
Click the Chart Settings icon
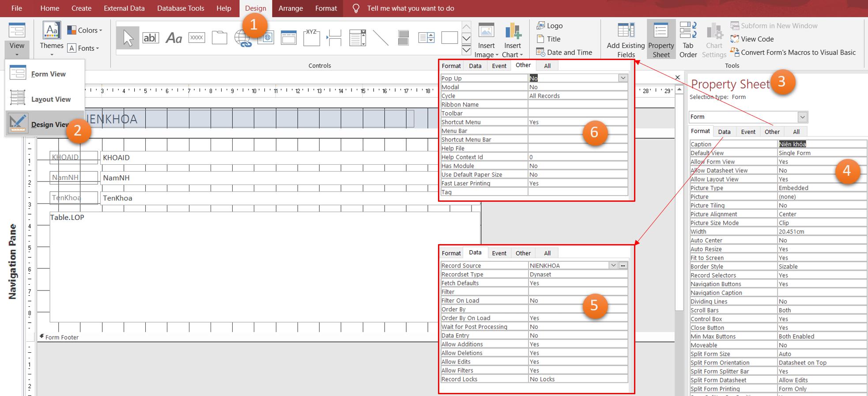tap(714, 31)
